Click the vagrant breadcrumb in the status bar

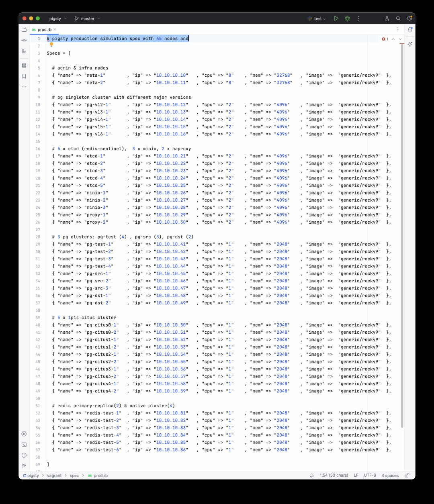pos(54,475)
